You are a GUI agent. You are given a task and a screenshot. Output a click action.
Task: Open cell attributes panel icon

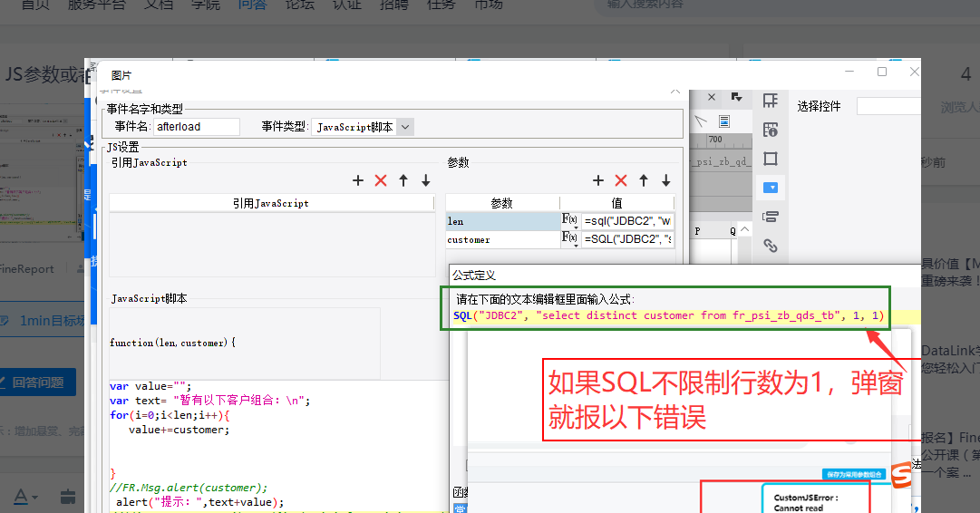point(771,101)
